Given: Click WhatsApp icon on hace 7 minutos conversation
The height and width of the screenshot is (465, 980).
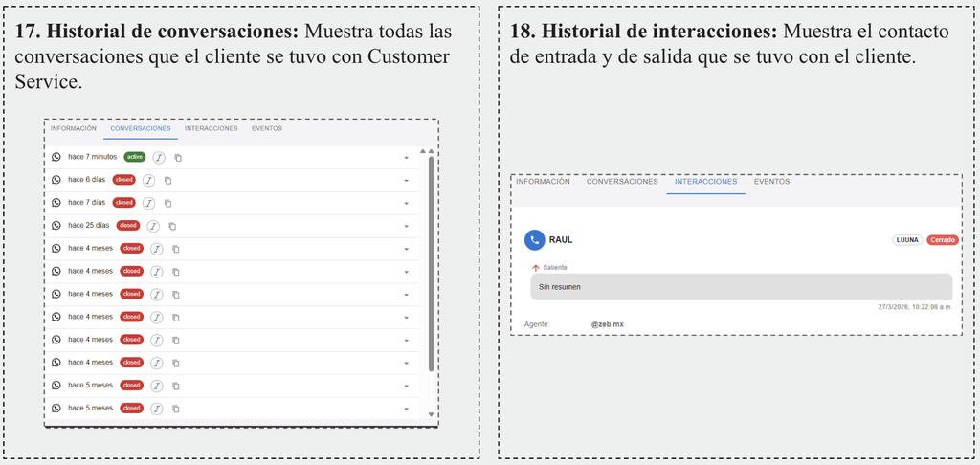Looking at the screenshot, I should [56, 157].
